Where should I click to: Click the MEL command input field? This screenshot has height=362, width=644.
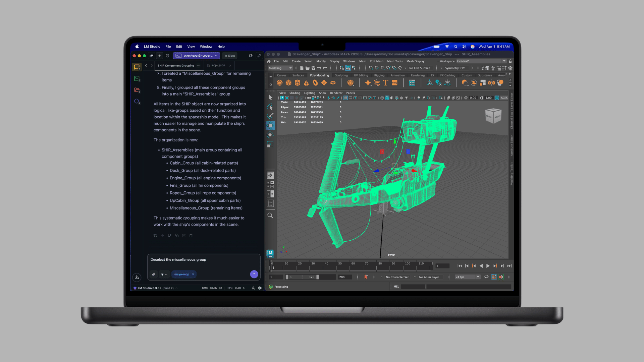[x=413, y=287]
